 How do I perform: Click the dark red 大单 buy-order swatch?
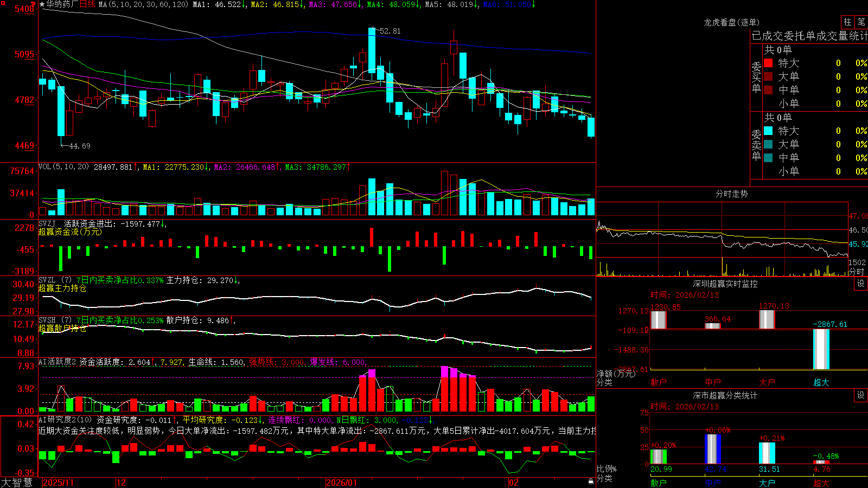[768, 76]
